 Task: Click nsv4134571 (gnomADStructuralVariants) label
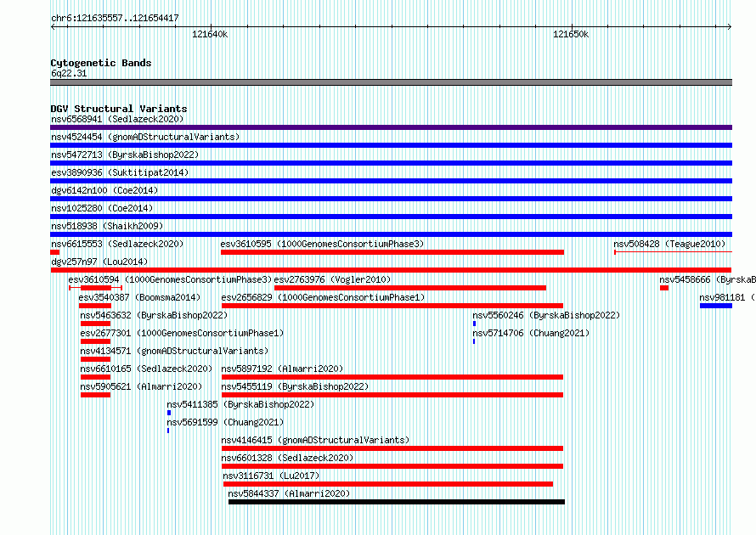[x=174, y=351]
